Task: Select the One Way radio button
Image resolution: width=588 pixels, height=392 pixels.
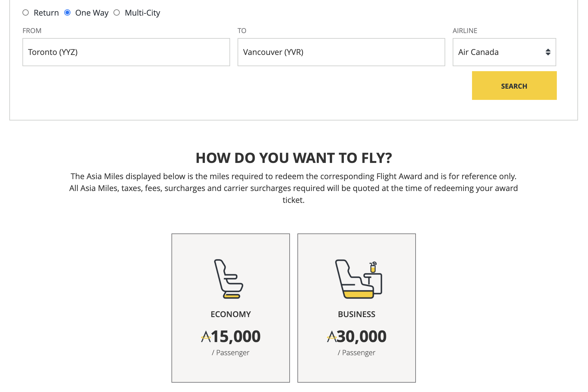Action: 67,12
